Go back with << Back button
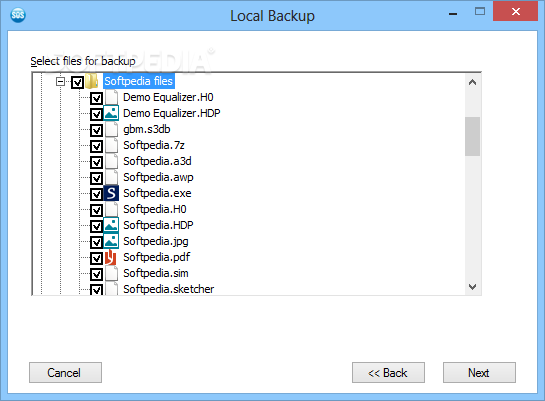 click(388, 373)
